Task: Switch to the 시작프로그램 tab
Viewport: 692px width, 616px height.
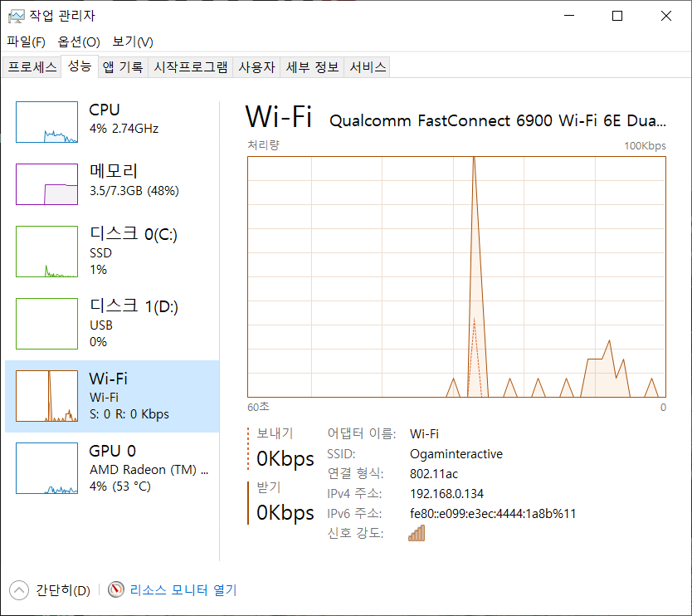Action: click(191, 67)
